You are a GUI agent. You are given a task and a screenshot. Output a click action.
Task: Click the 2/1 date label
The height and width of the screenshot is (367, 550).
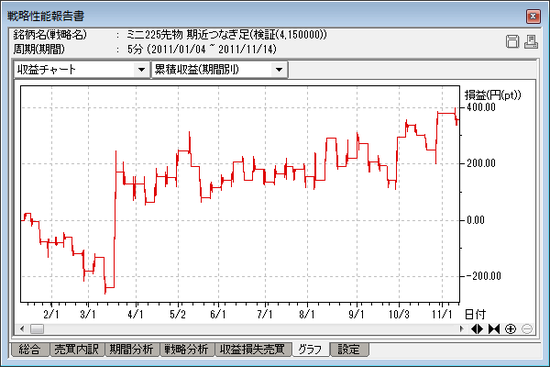click(51, 314)
